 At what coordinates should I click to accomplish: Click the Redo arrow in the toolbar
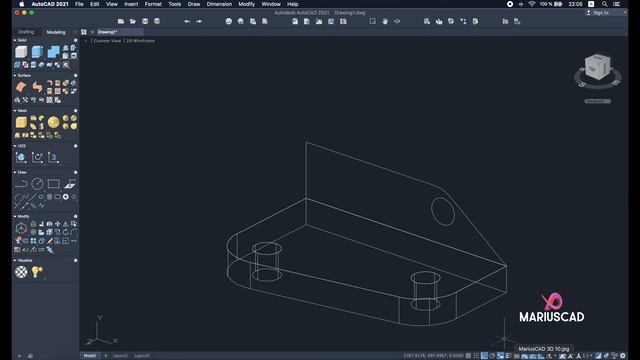199,21
